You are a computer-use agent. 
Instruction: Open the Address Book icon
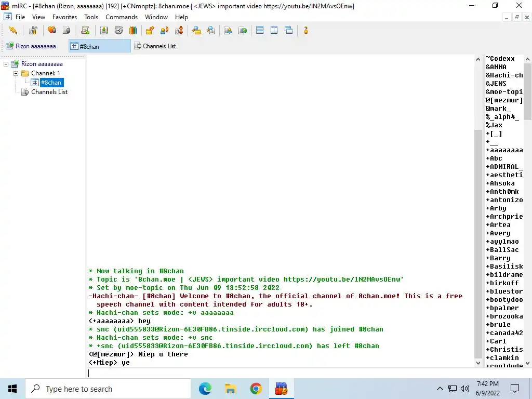point(104,31)
